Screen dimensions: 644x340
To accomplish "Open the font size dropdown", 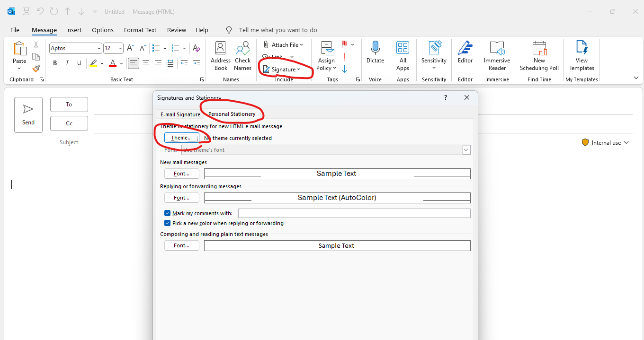I will coord(119,48).
